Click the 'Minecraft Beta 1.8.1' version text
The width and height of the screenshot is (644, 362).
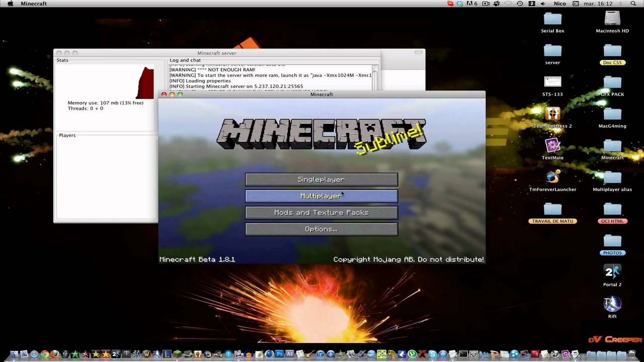pyautogui.click(x=197, y=259)
